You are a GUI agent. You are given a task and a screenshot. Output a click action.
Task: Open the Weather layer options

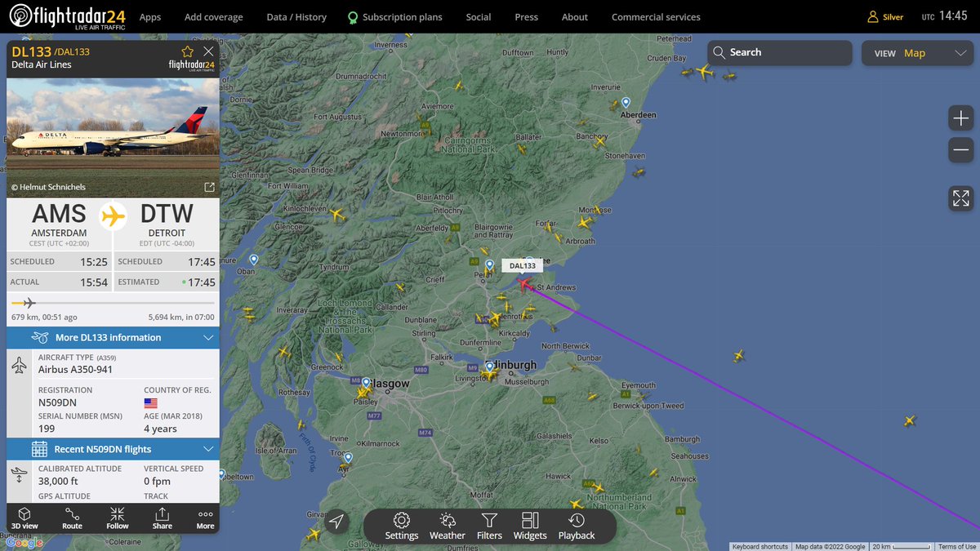coord(447,527)
